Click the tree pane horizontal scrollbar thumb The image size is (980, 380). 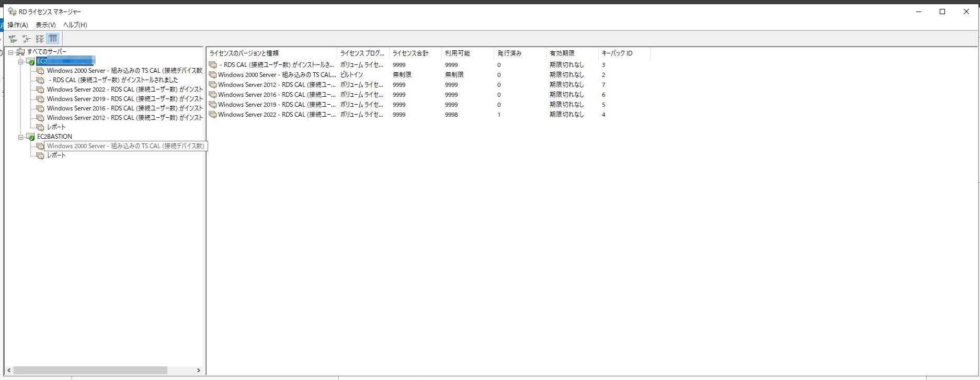tap(90, 370)
